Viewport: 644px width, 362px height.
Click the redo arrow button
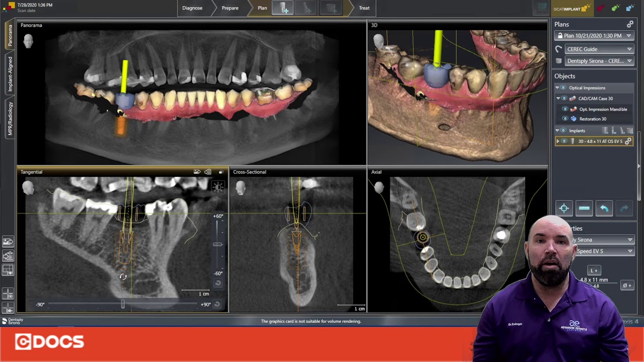click(624, 208)
